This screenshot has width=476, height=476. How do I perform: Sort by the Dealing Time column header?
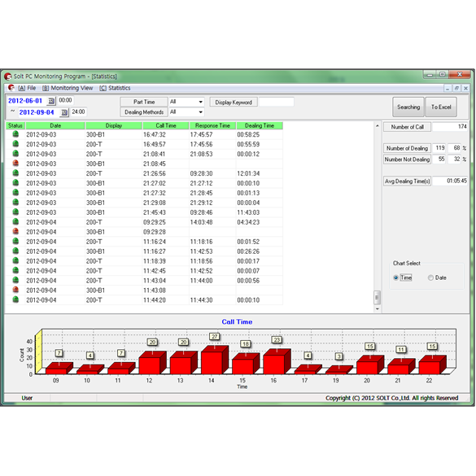(x=260, y=125)
